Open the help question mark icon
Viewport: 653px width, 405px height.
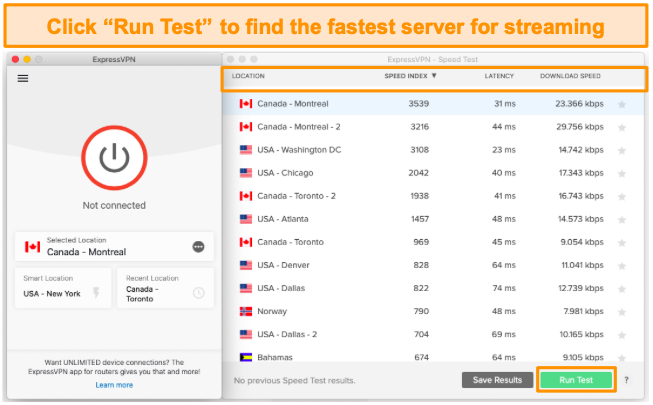(x=626, y=380)
